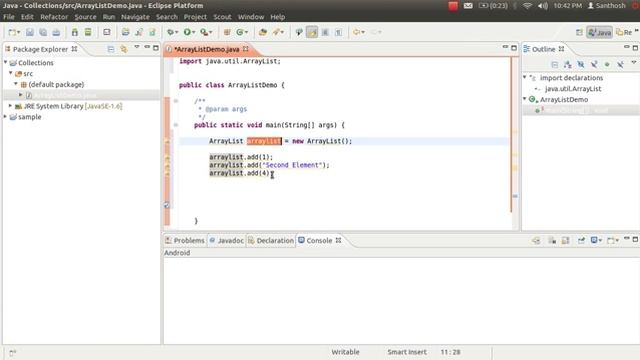Toggle Show Whitespace Characters toolbar icon

(x=338, y=32)
